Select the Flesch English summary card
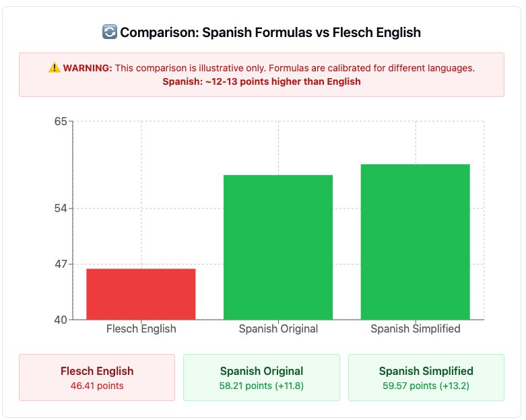Screen dimensions: 526x420 point(97,378)
